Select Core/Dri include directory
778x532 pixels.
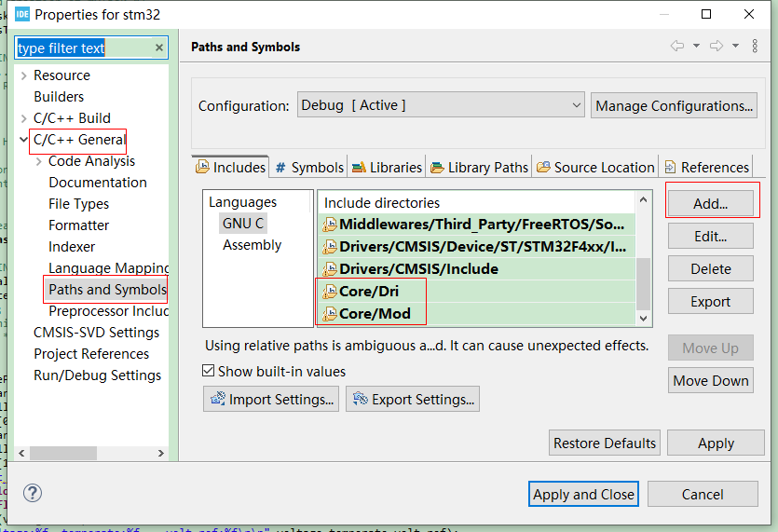476,292
